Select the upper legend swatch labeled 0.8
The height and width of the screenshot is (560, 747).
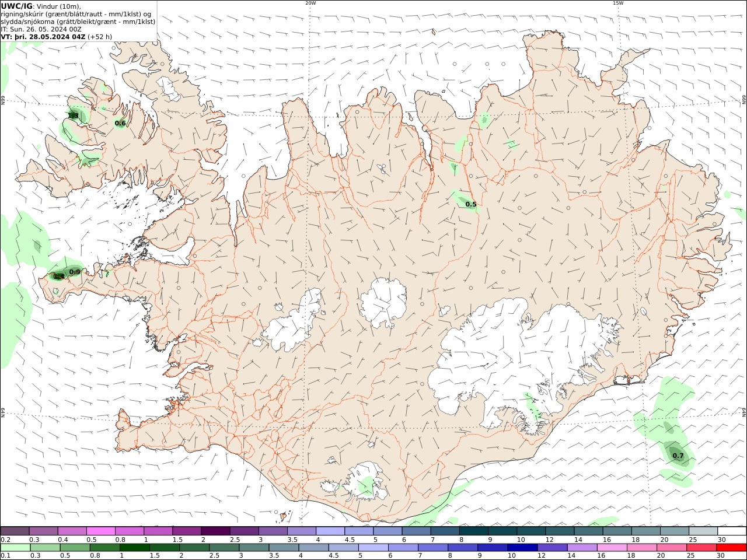pos(129,531)
